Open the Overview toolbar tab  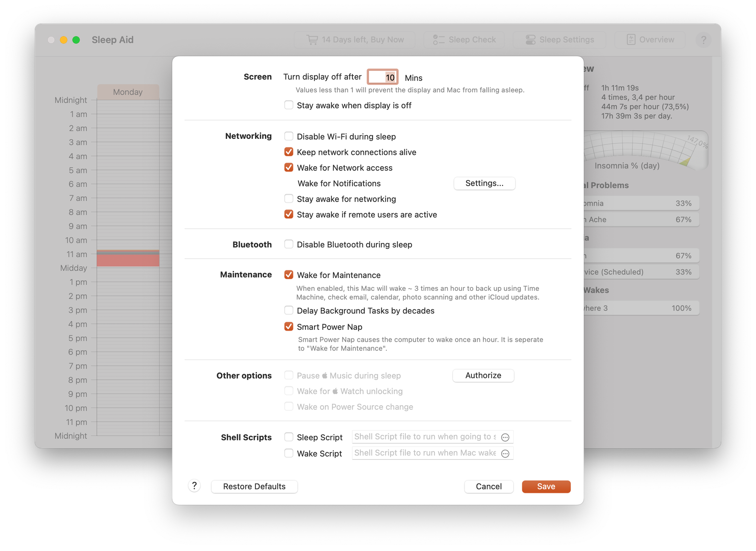coord(650,40)
